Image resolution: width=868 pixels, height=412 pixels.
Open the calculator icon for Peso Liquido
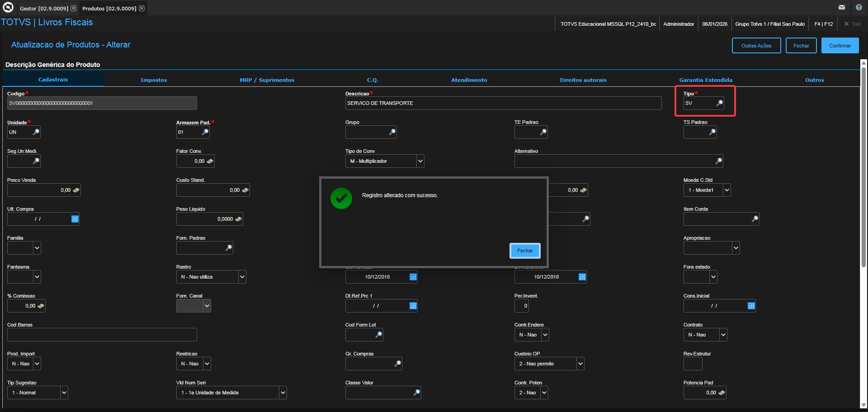click(x=238, y=219)
